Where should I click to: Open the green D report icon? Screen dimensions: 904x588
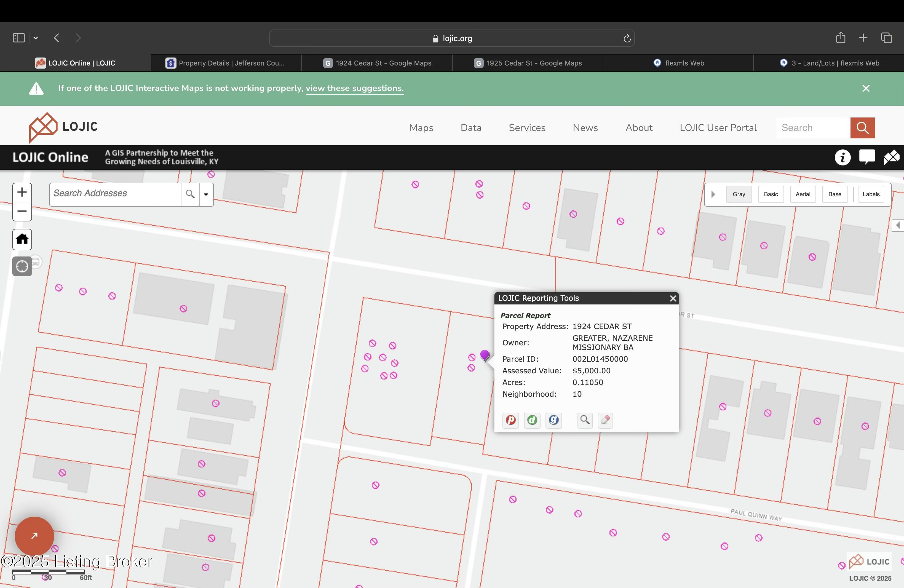click(x=532, y=420)
